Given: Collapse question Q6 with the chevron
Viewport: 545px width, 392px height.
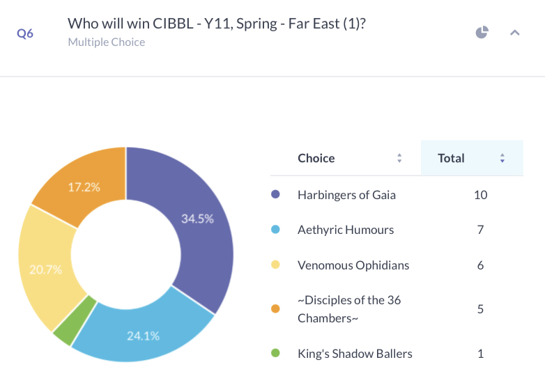Looking at the screenshot, I should pyautogui.click(x=515, y=33).
